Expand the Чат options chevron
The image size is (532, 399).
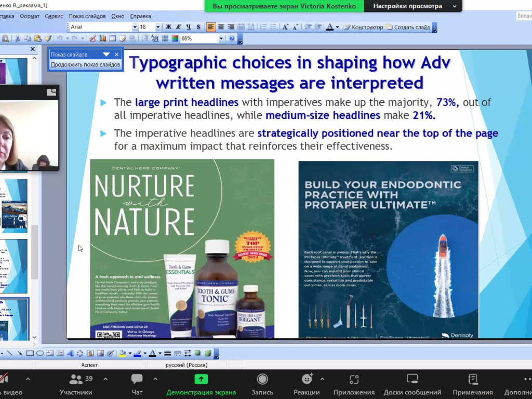click(155, 379)
